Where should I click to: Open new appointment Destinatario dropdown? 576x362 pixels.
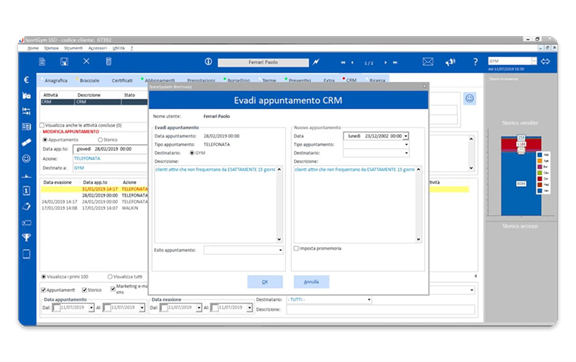click(406, 153)
